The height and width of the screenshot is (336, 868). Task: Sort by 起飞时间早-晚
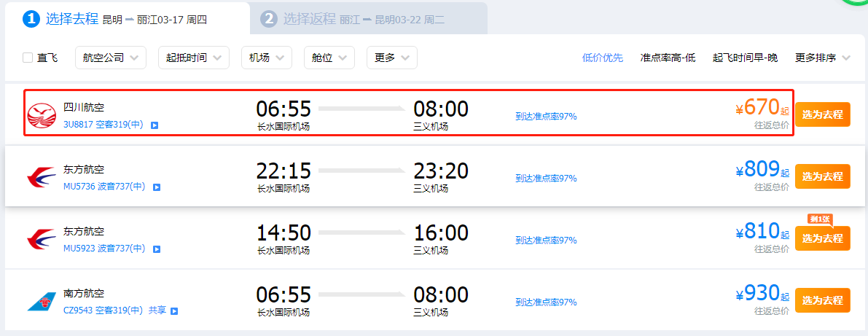coord(745,58)
